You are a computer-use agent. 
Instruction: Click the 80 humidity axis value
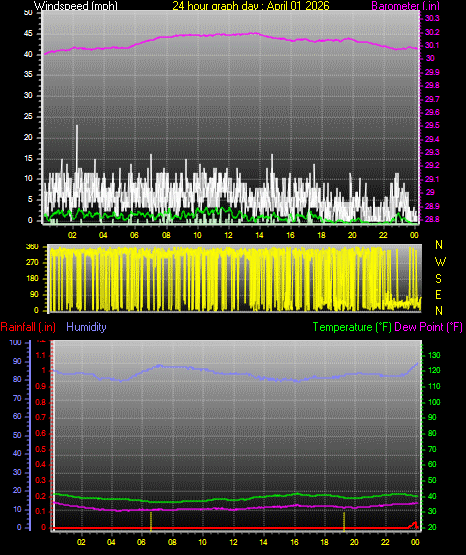(17, 379)
